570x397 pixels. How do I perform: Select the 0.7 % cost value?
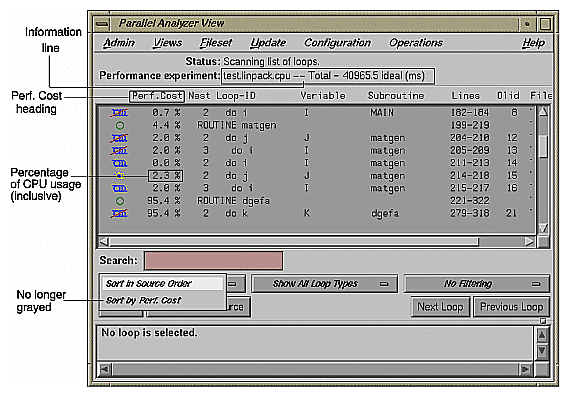pos(166,113)
